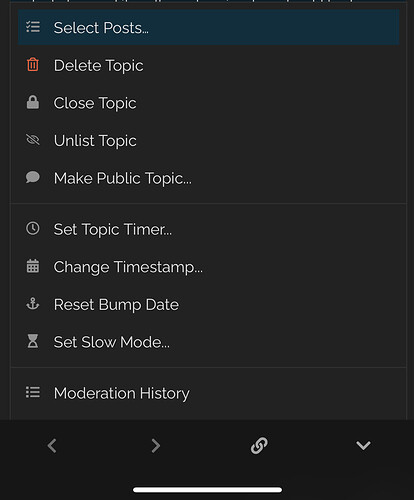Click the speech bubble icon for Make Public Topic

33,177
